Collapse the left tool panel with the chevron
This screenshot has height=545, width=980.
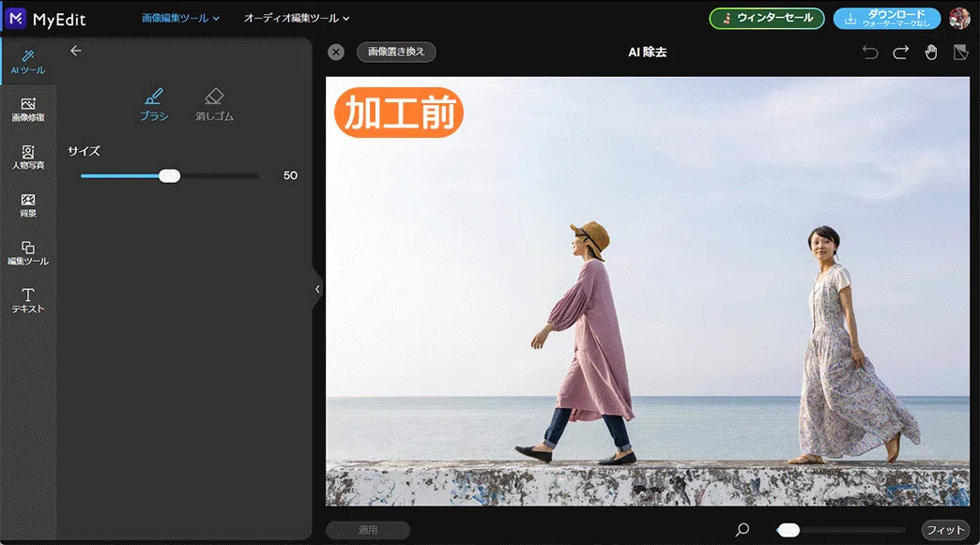pos(316,289)
